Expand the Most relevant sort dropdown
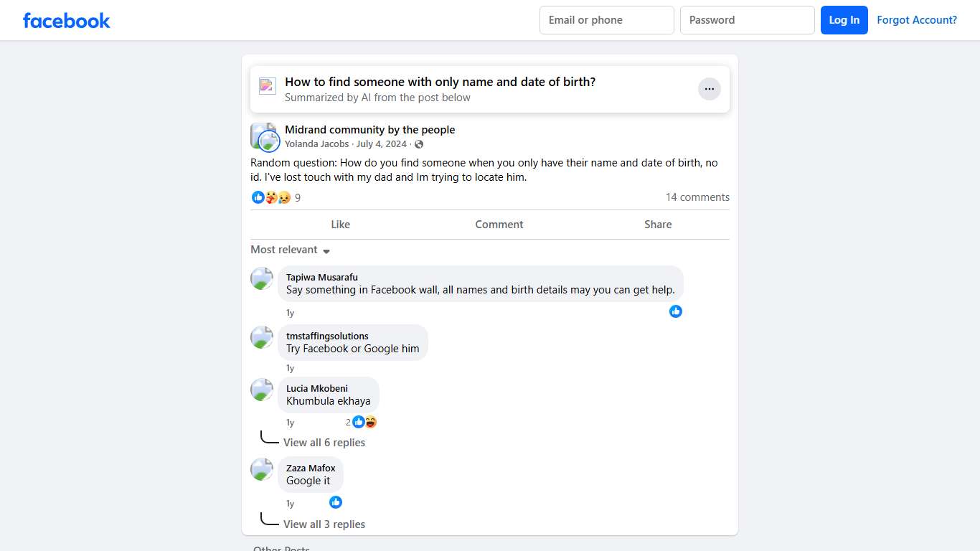Screen dimensions: 980x551 (290, 250)
